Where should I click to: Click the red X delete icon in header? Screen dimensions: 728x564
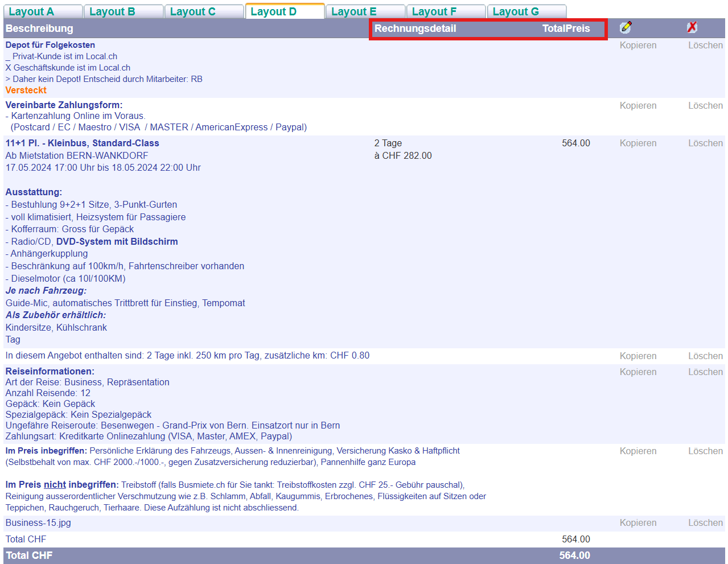[692, 27]
